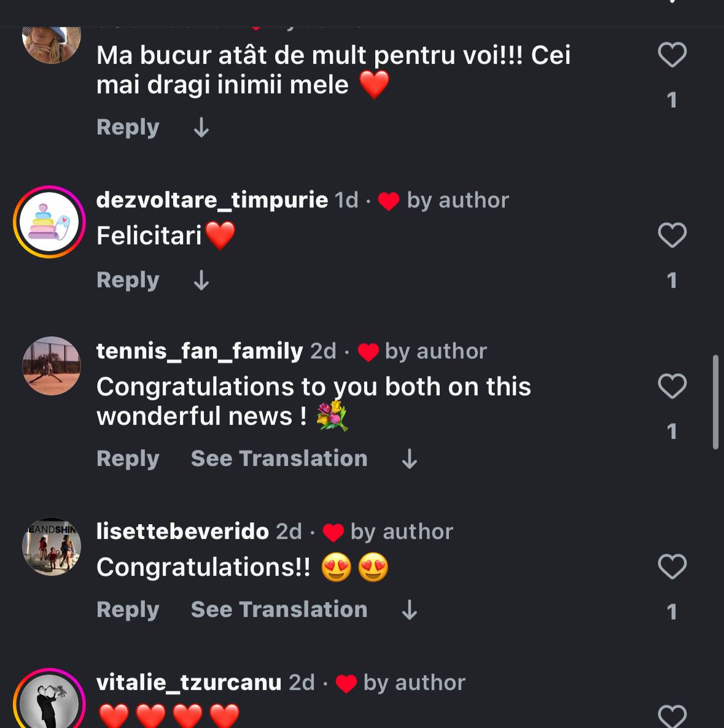Expand arrow under tennis_fan_family comment
This screenshot has width=724, height=728.
click(410, 459)
